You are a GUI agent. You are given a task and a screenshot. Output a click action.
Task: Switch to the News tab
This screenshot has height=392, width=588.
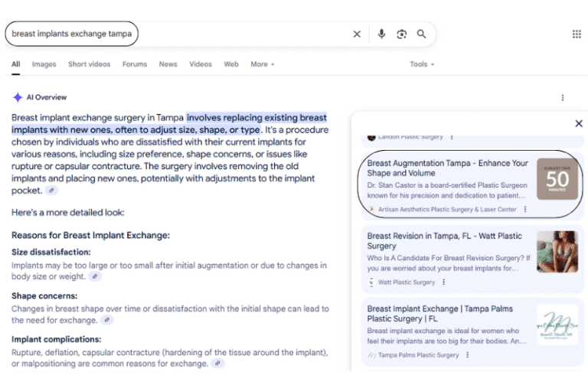168,64
